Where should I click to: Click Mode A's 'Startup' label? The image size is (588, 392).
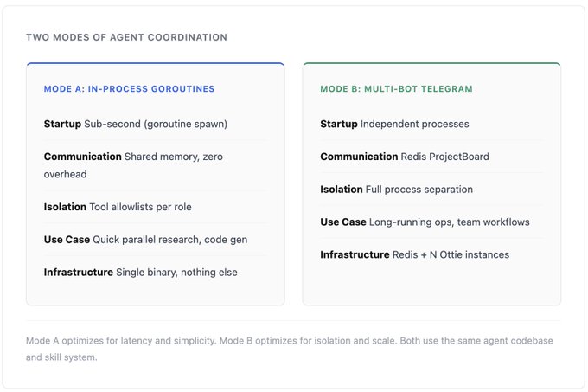(62, 124)
